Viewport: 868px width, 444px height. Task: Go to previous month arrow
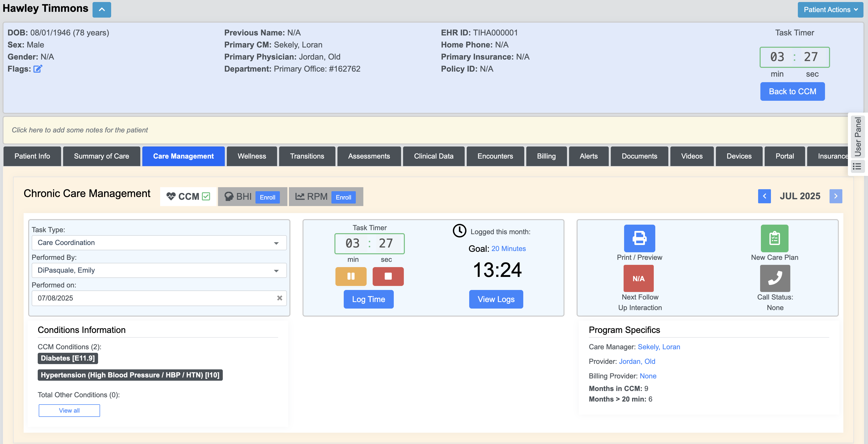click(x=764, y=196)
